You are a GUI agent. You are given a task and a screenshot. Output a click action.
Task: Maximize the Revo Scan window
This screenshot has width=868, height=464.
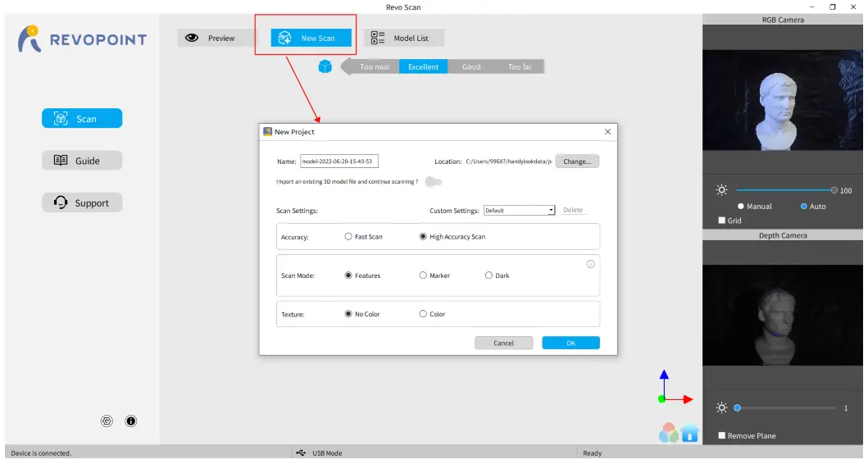coord(833,7)
